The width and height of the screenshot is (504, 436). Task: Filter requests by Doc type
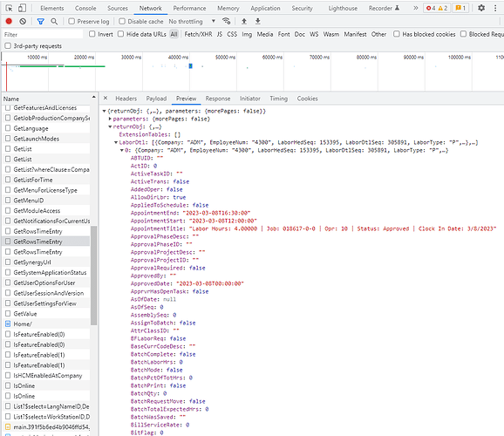[300, 34]
